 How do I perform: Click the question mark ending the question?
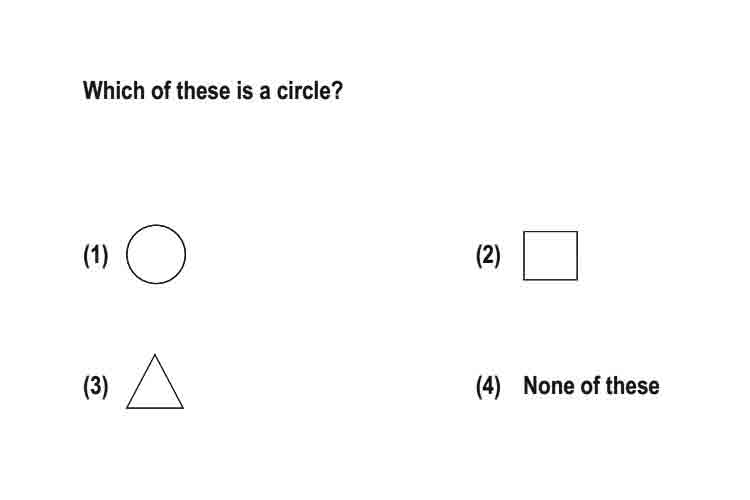coord(338,90)
